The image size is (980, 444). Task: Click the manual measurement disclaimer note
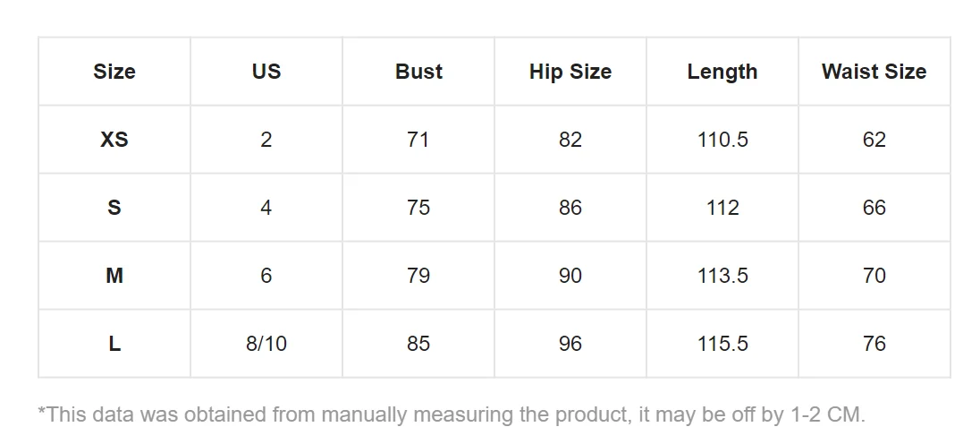(x=452, y=414)
